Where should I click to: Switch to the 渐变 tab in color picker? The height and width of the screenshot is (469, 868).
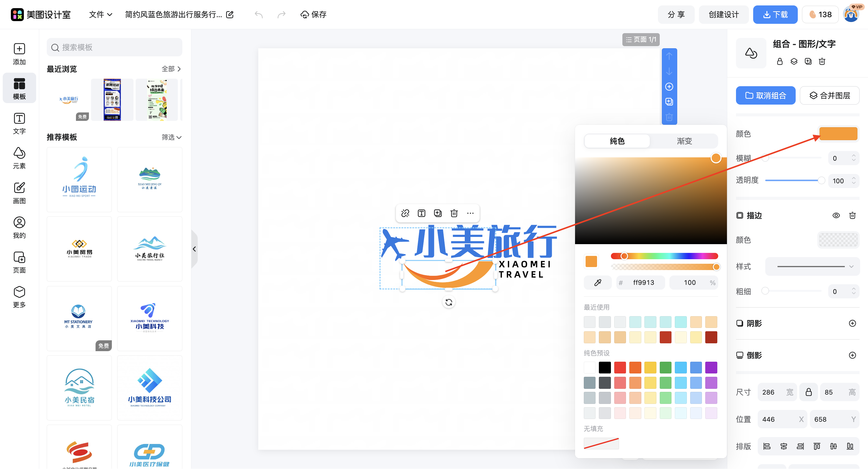[684, 141]
